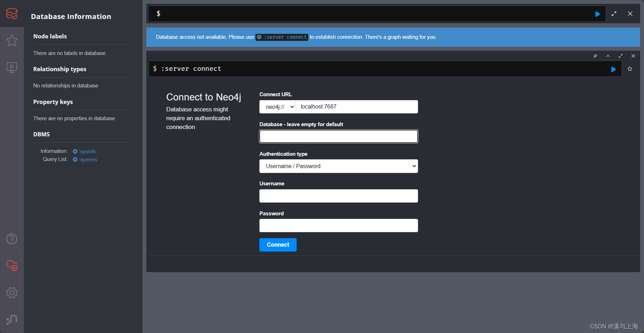This screenshot has height=333, width=644.
Task: Focus the Database name input field
Action: [x=339, y=136]
